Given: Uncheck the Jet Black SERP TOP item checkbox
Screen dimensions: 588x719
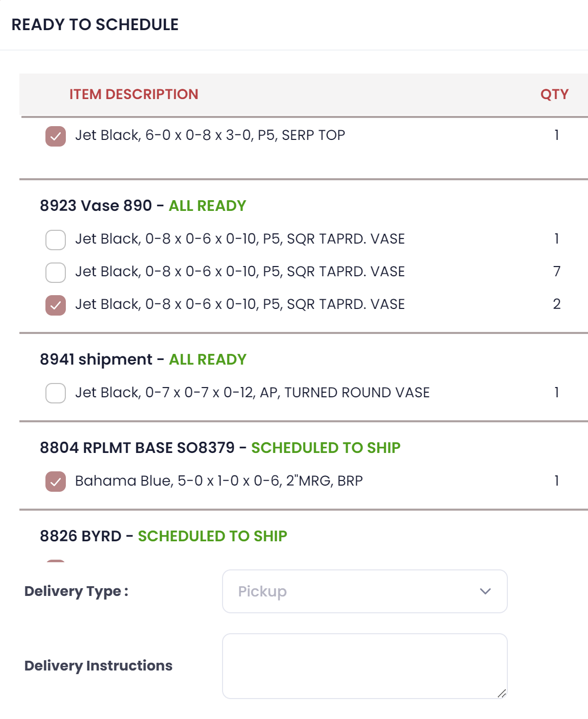Looking at the screenshot, I should pyautogui.click(x=56, y=136).
